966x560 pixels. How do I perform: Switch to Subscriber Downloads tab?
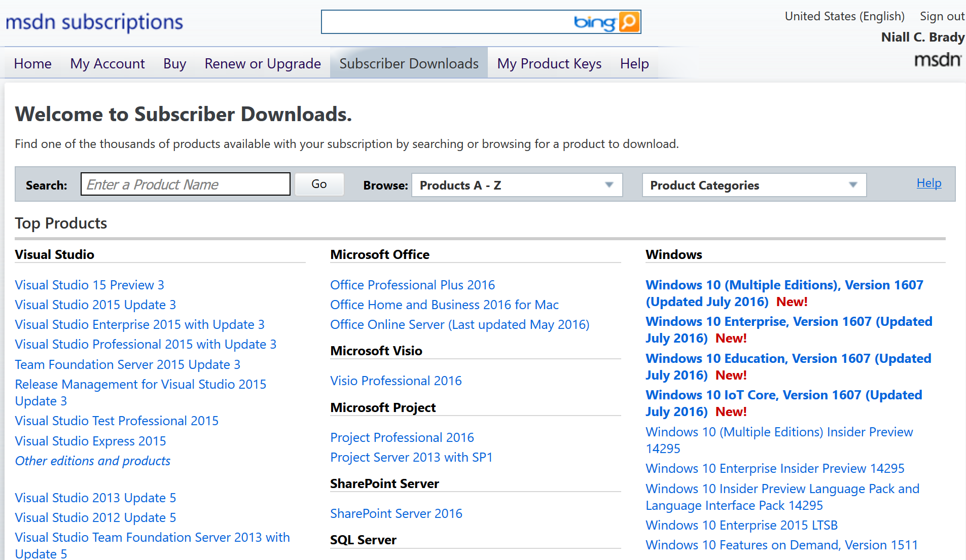click(x=409, y=63)
